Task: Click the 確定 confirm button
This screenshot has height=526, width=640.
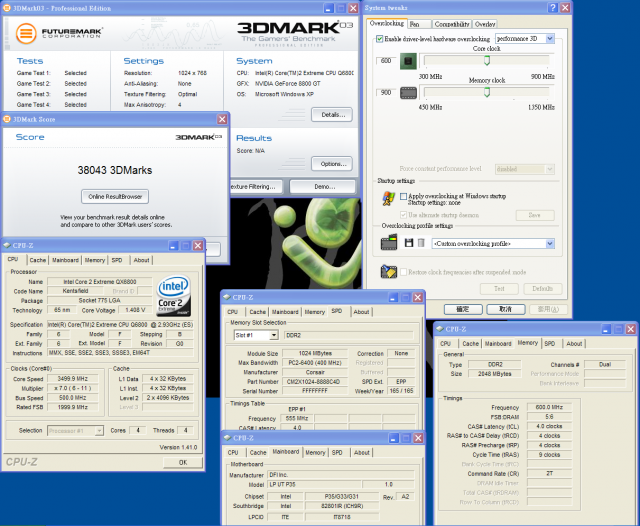Action: click(463, 309)
